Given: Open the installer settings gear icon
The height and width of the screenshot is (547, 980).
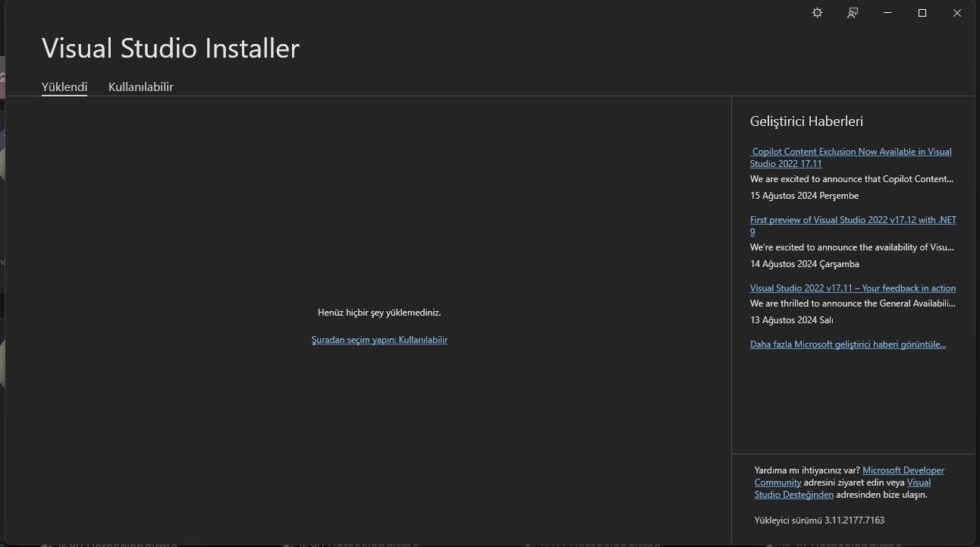Looking at the screenshot, I should pyautogui.click(x=817, y=13).
